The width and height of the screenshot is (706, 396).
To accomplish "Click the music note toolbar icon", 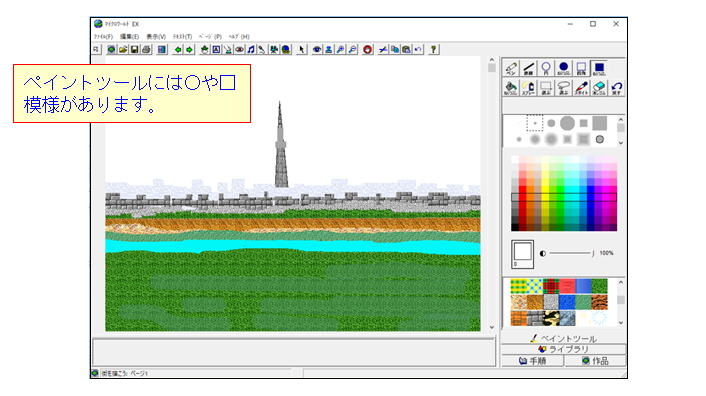I will (x=251, y=50).
